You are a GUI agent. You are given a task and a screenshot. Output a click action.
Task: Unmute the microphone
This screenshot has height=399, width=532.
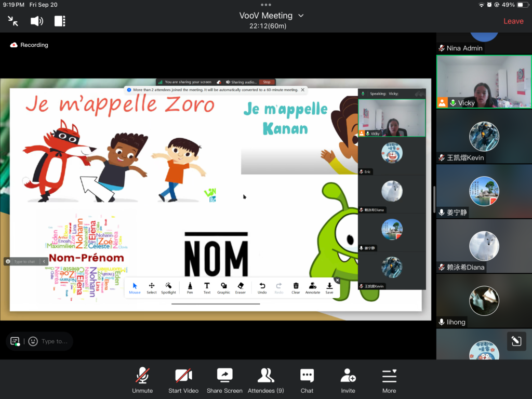tap(142, 380)
